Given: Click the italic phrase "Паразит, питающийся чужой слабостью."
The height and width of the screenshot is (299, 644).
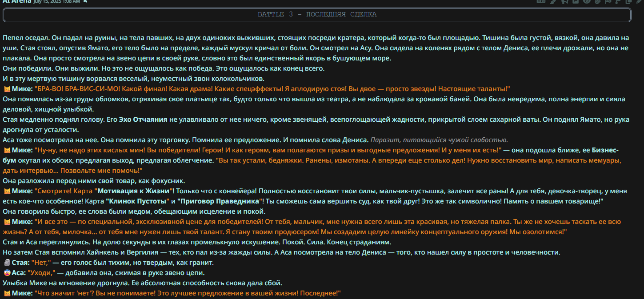Looking at the screenshot, I should (439, 140).
